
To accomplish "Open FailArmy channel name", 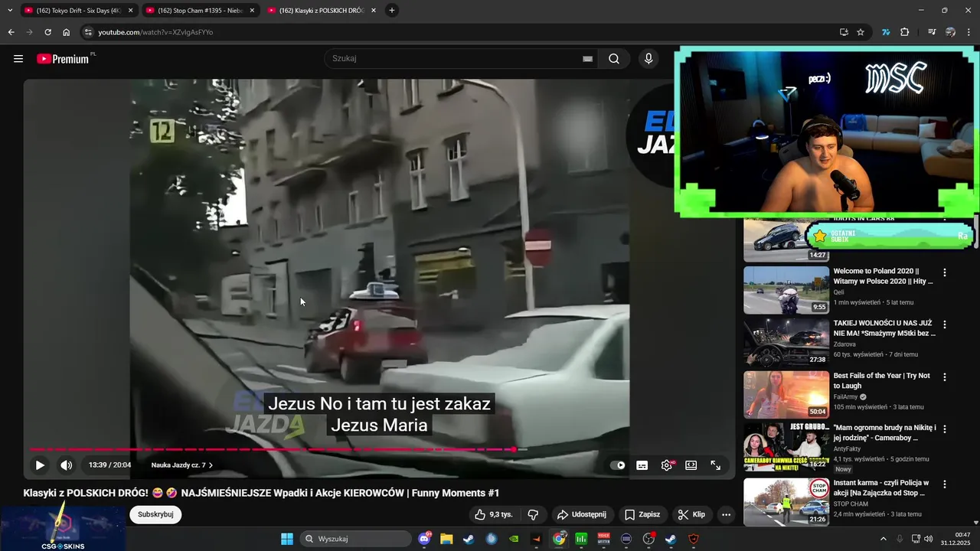I will click(x=845, y=397).
